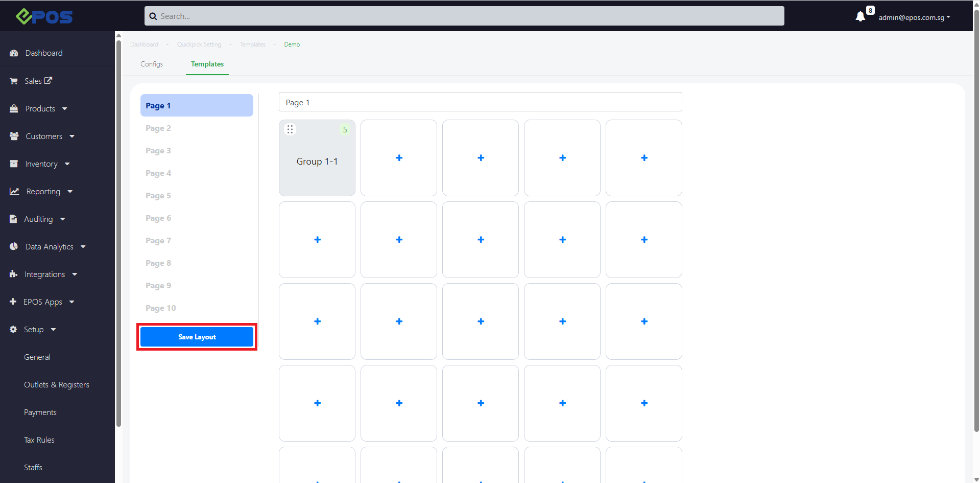The image size is (980, 483).
Task: Click the green item count badge 5
Action: pyautogui.click(x=345, y=130)
